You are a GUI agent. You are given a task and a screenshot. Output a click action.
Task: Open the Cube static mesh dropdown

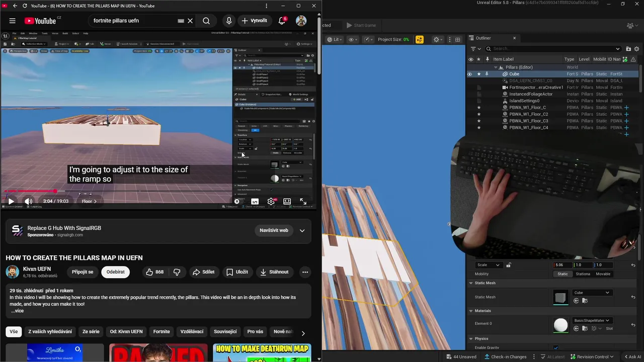[x=592, y=293]
